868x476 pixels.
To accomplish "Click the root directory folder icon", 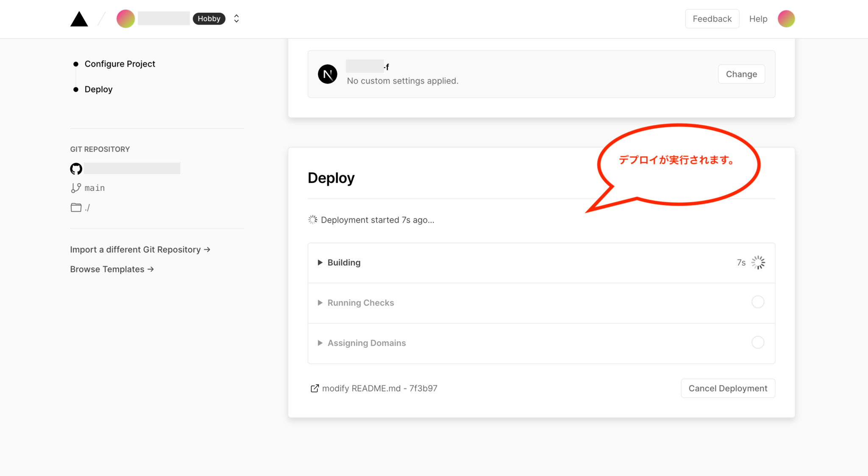I will point(76,207).
